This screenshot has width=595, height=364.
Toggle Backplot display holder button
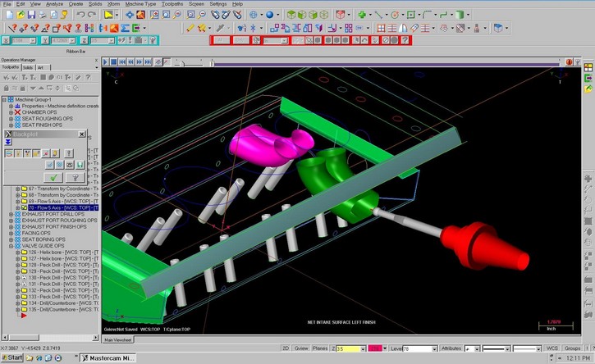pos(27,153)
